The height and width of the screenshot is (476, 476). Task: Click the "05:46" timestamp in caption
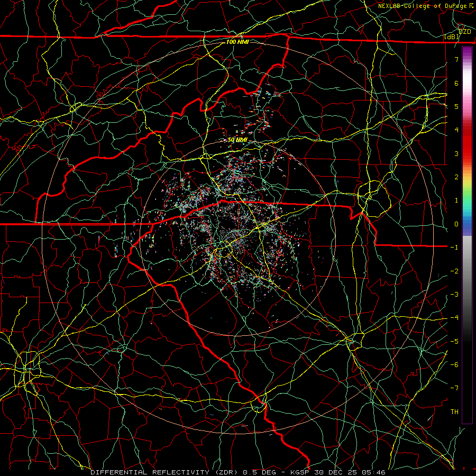[x=374, y=472]
